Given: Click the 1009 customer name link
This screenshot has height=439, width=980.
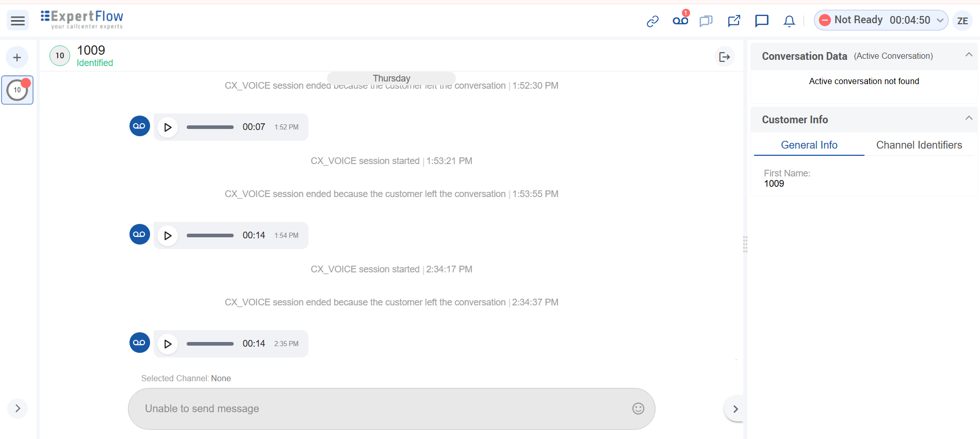Looking at the screenshot, I should (91, 50).
